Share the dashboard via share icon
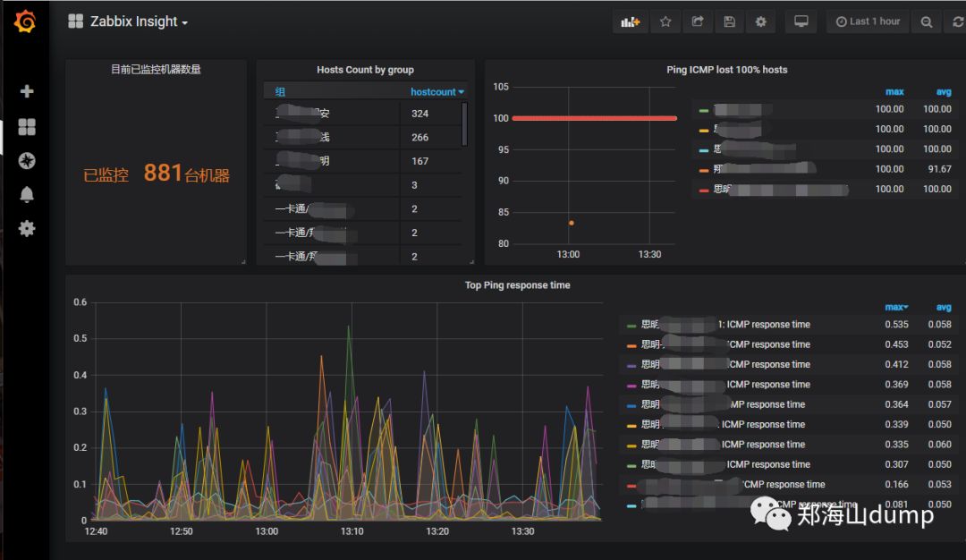 click(x=698, y=21)
